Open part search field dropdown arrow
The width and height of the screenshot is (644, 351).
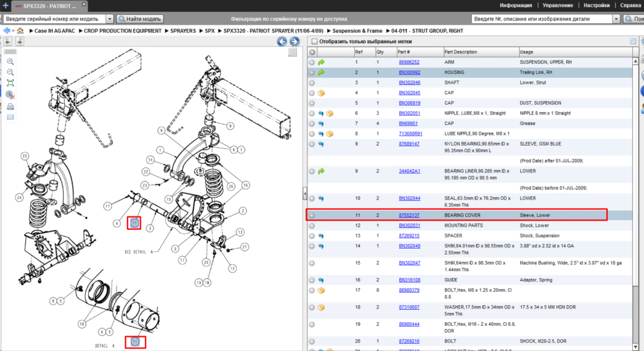616,19
